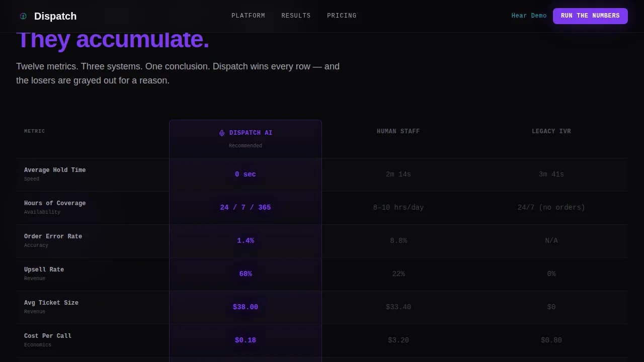
Task: Click the Recommended label under Dispatch AI
Action: [246, 146]
